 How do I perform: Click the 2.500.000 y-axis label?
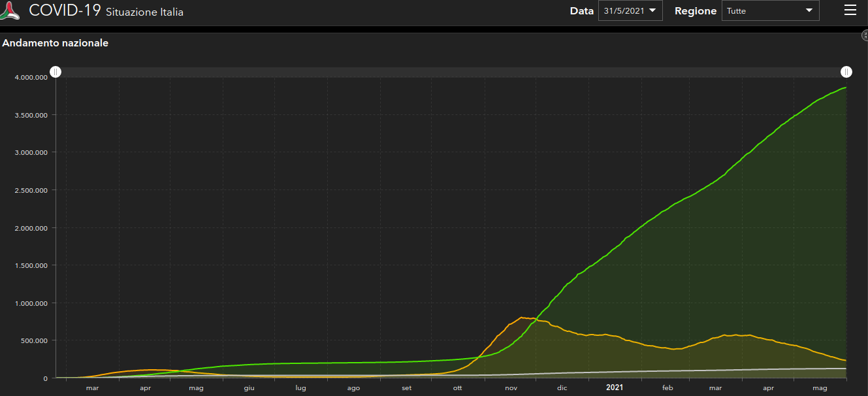[x=31, y=190]
